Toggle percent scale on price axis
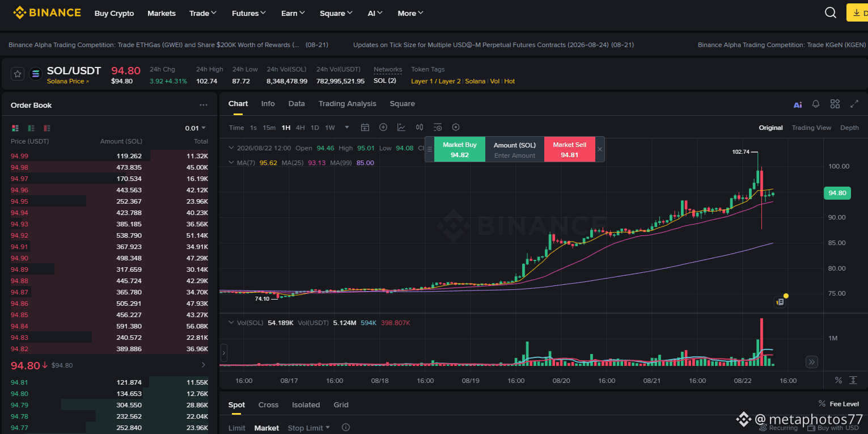The height and width of the screenshot is (434, 868). 839,380
